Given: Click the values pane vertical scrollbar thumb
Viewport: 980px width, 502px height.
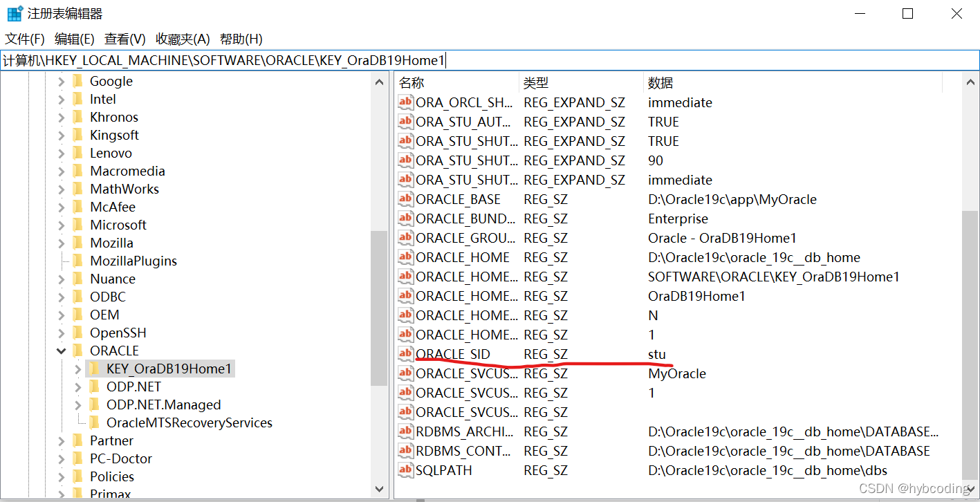Looking at the screenshot, I should pos(970,346).
